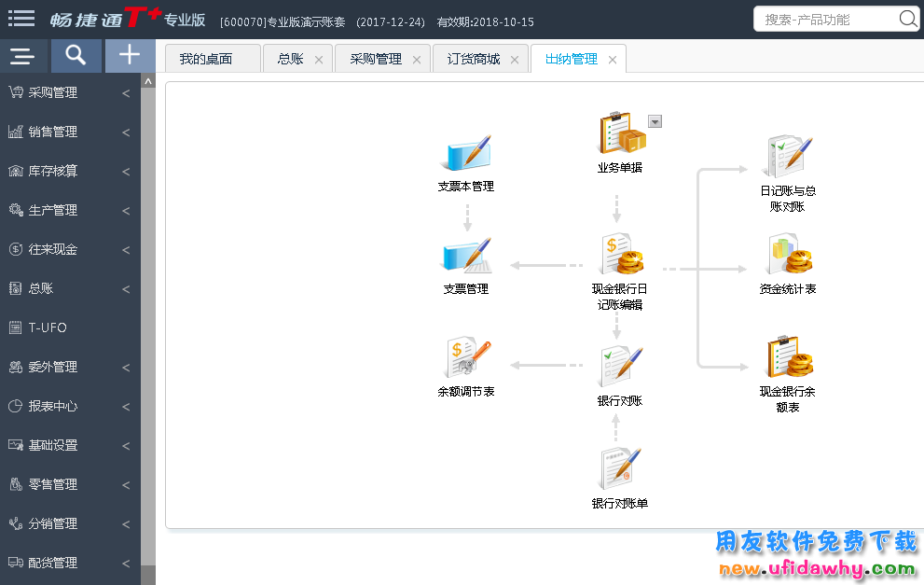Image resolution: width=924 pixels, height=585 pixels.
Task: Open the 银行对账单 icon
Action: [620, 469]
